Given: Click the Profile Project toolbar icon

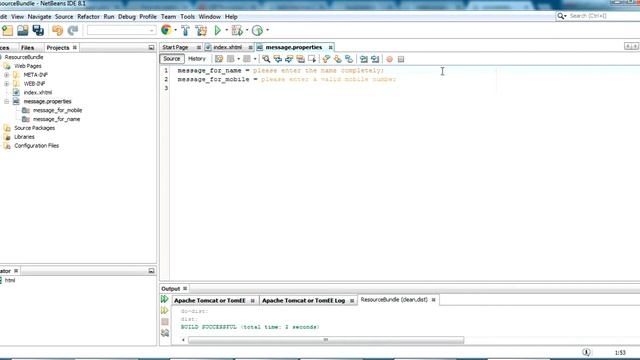Looking at the screenshot, I should (257, 30).
